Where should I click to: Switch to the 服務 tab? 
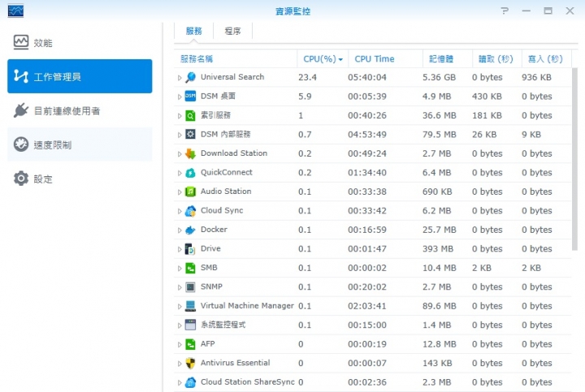(x=193, y=31)
